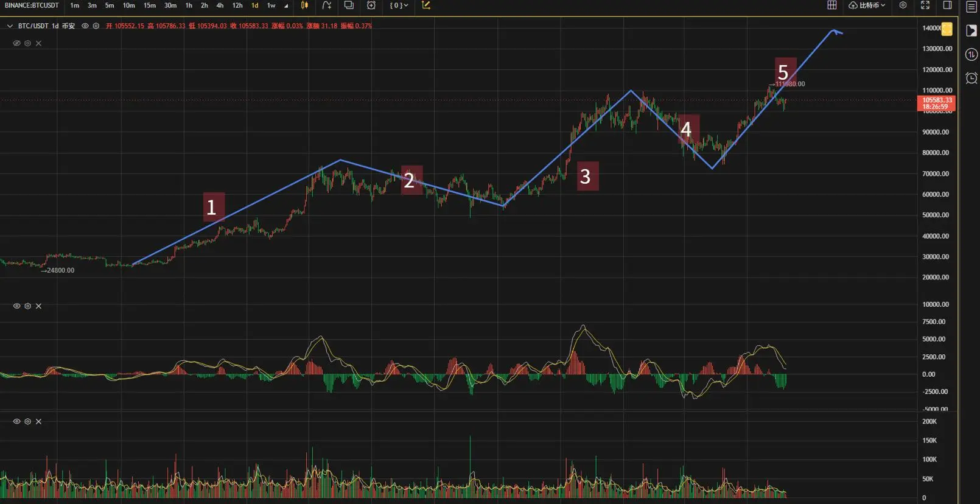This screenshot has width=980, height=504.
Task: Open the multi-chart grid layout icon
Action: tap(831, 5)
